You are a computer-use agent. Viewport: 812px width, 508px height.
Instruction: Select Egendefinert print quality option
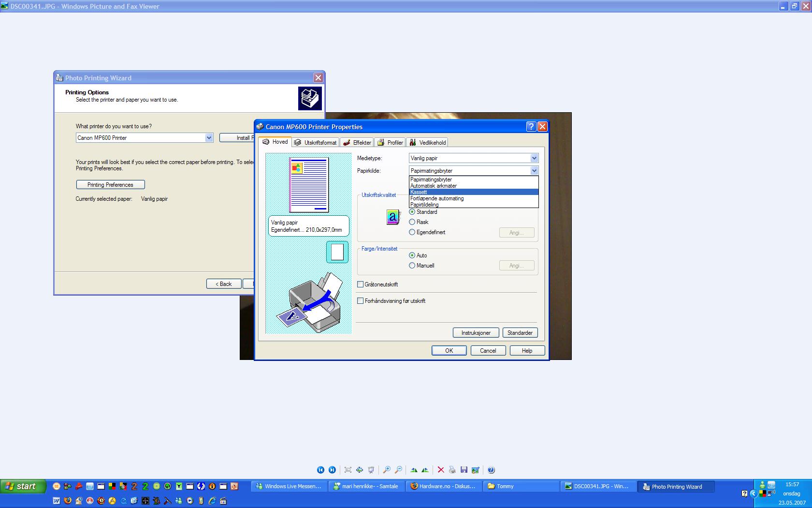point(427,232)
